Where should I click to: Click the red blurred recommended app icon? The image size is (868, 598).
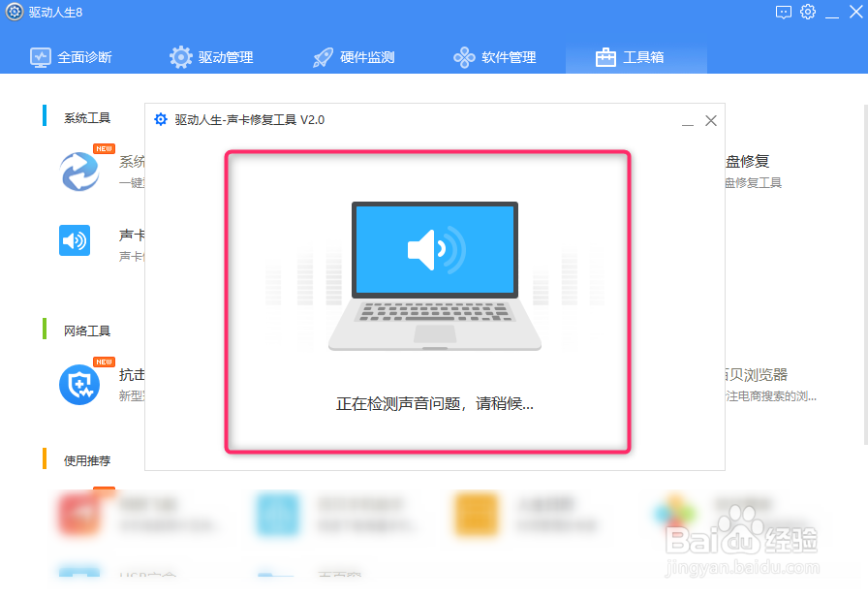pyautogui.click(x=78, y=515)
